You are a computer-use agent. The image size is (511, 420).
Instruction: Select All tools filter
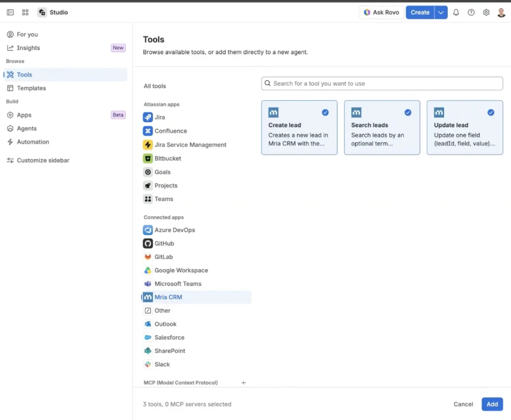tap(155, 86)
